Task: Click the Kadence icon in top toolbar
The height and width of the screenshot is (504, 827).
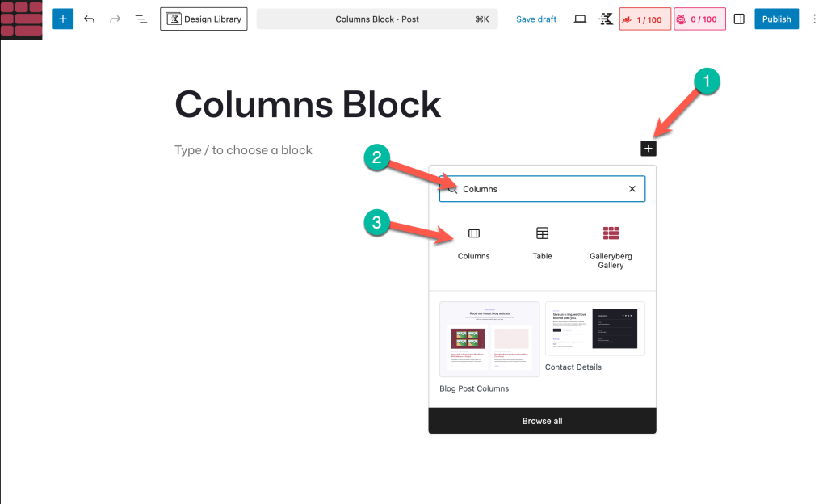Action: 606,19
